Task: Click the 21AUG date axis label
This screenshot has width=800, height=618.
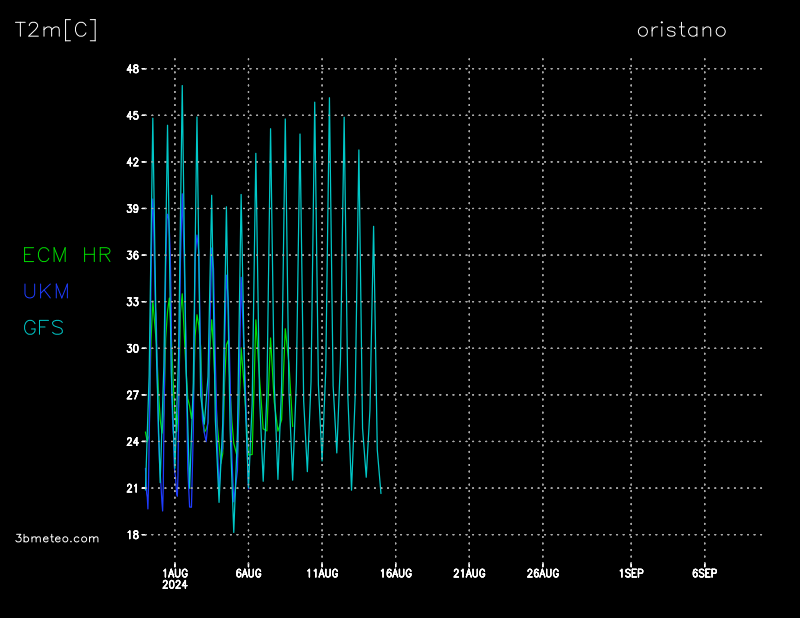Action: coord(469,573)
